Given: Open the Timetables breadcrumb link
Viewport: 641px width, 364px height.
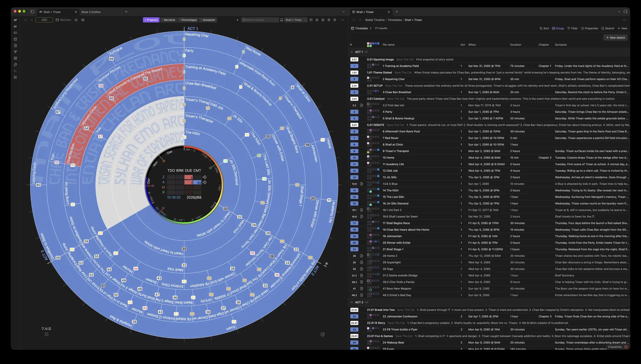Looking at the screenshot, I should point(394,20).
